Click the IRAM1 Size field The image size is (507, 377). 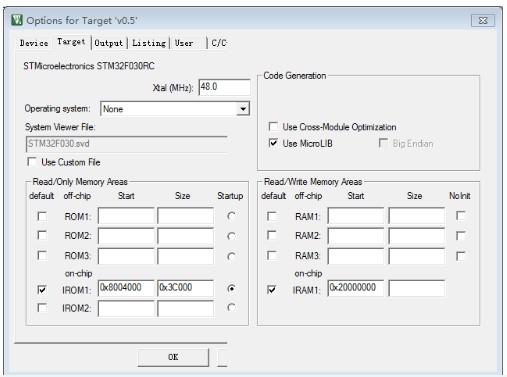(x=417, y=288)
